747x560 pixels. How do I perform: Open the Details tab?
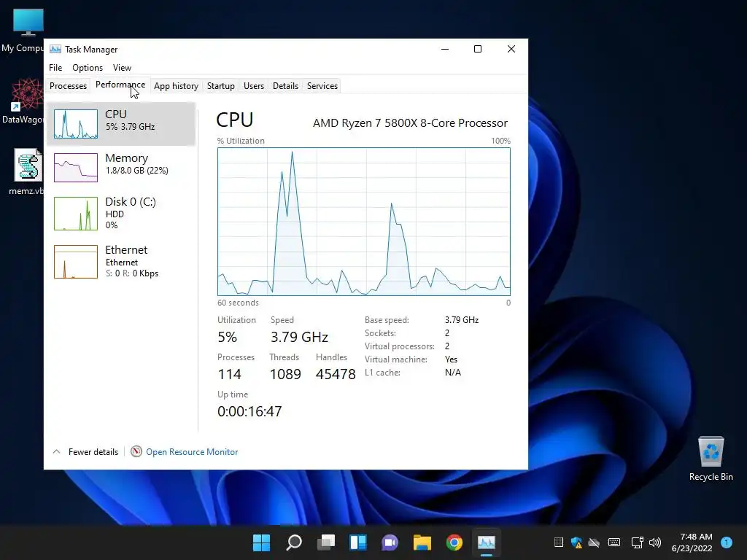(x=285, y=86)
